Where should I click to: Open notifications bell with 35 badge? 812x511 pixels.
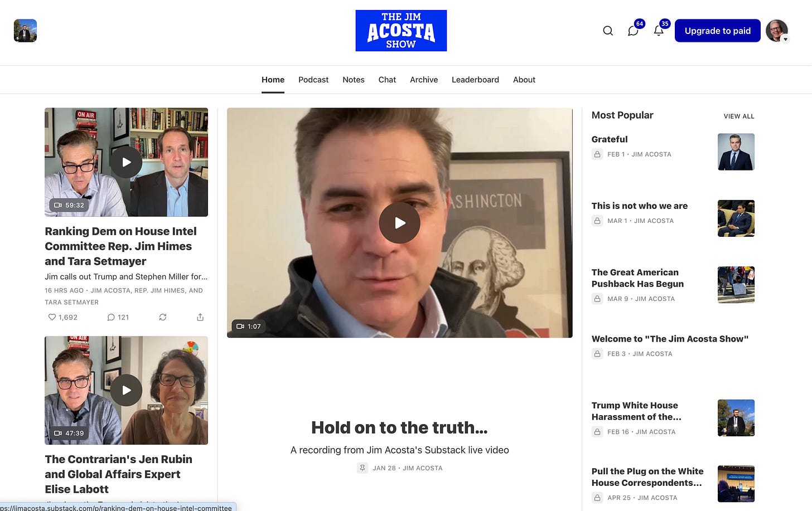[x=659, y=30]
